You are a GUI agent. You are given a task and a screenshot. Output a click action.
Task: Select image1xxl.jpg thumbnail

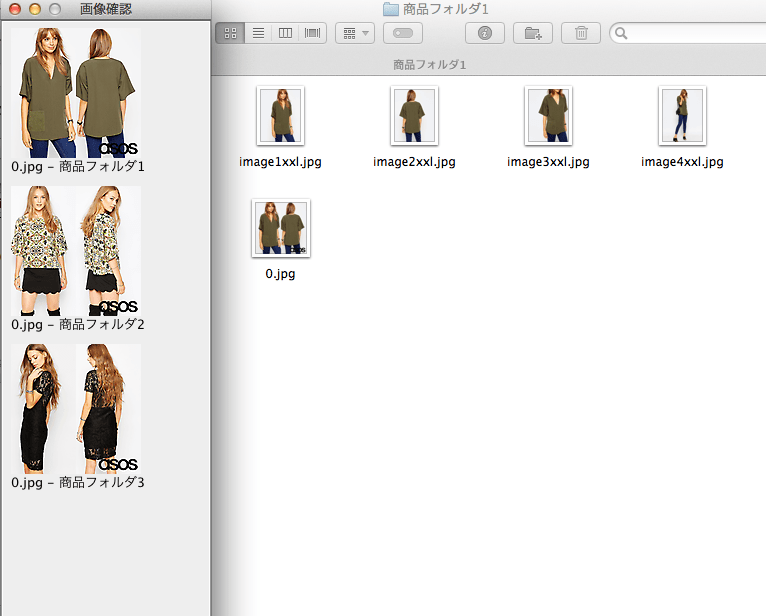280,116
